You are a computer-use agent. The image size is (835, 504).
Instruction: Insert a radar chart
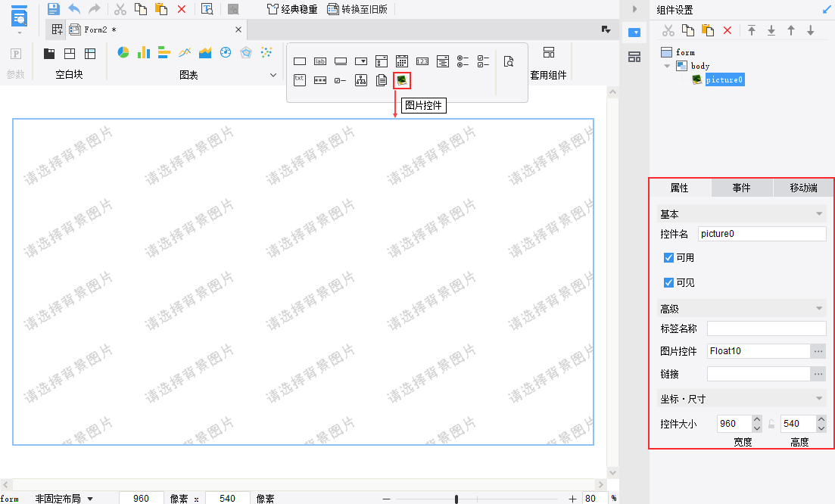246,52
